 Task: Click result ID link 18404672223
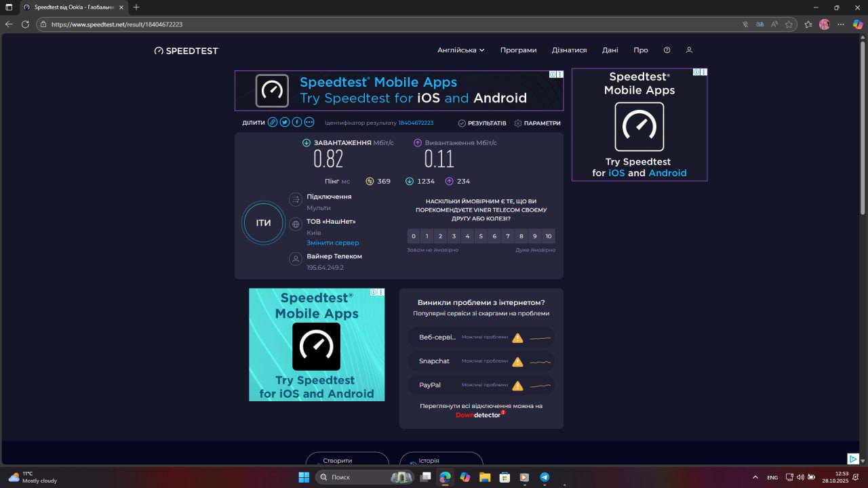point(416,123)
